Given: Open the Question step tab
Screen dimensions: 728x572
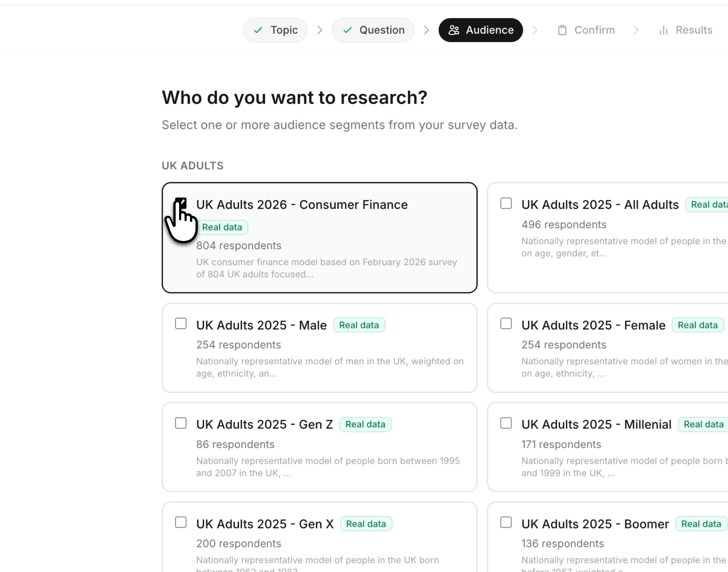Looking at the screenshot, I should [x=373, y=30].
